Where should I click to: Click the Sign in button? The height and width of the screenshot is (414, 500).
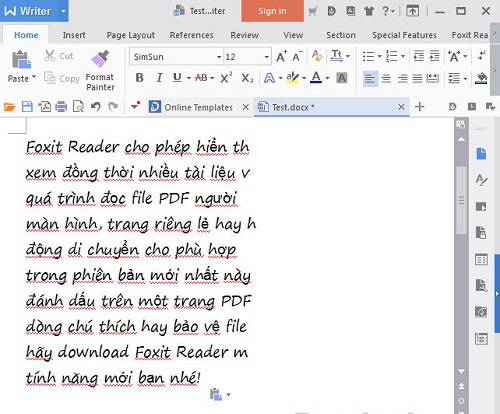272,11
